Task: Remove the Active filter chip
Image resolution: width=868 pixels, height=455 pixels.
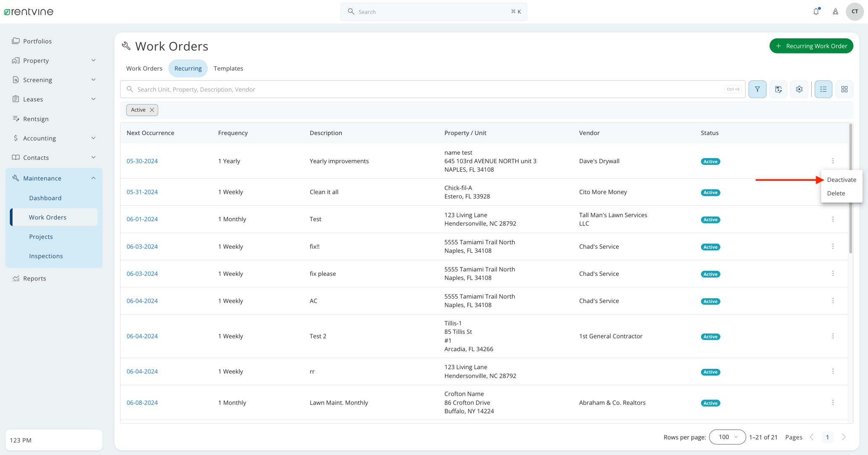Action: pos(151,110)
